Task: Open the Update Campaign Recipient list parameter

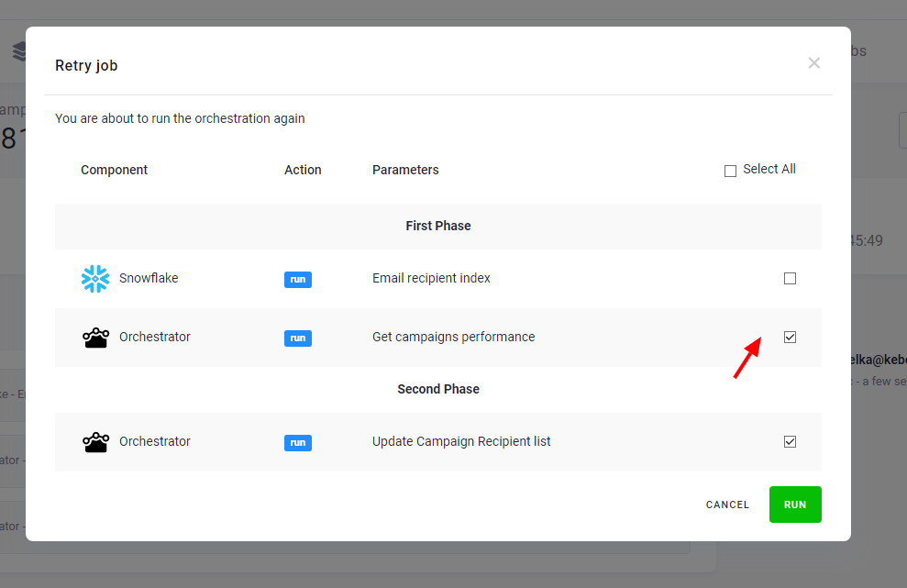Action: pos(461,441)
